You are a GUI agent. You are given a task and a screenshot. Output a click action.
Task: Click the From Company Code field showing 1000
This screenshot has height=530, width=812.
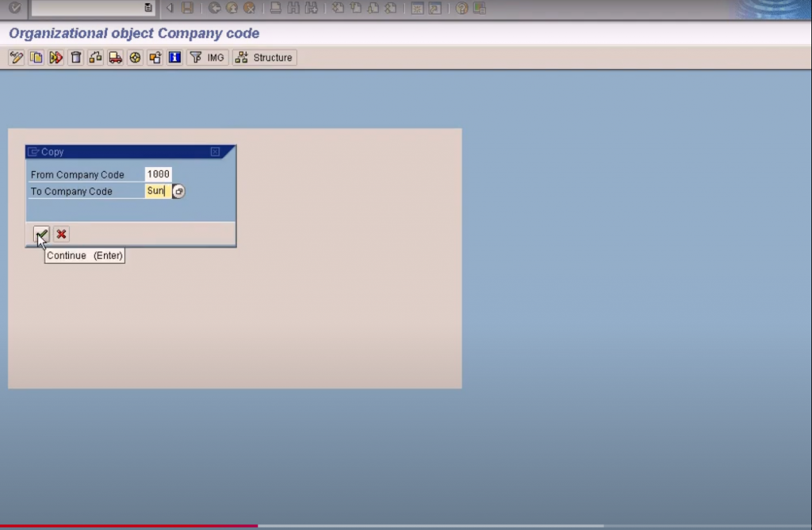click(158, 174)
